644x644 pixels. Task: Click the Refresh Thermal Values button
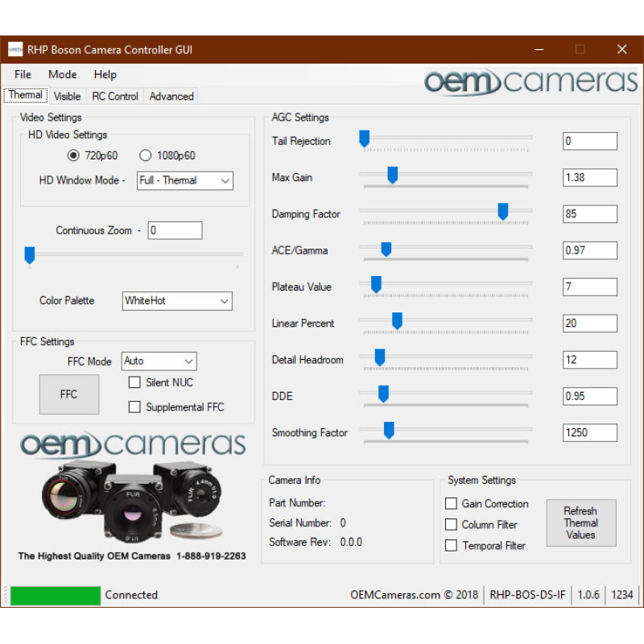[x=581, y=522]
